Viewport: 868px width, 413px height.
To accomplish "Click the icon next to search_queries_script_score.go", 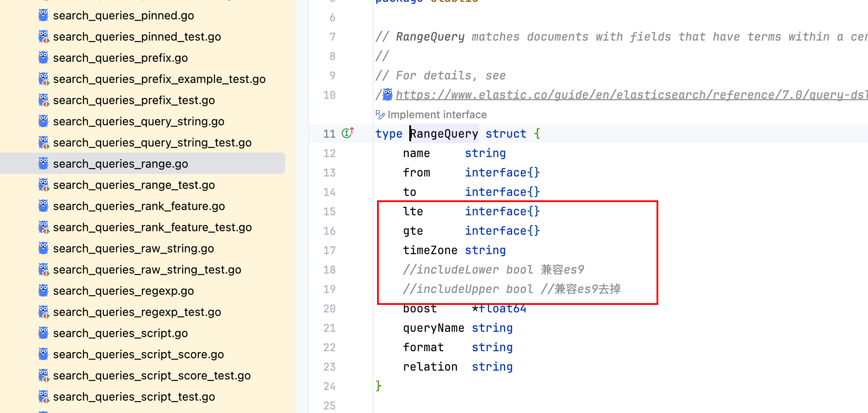I will pyautogui.click(x=43, y=354).
